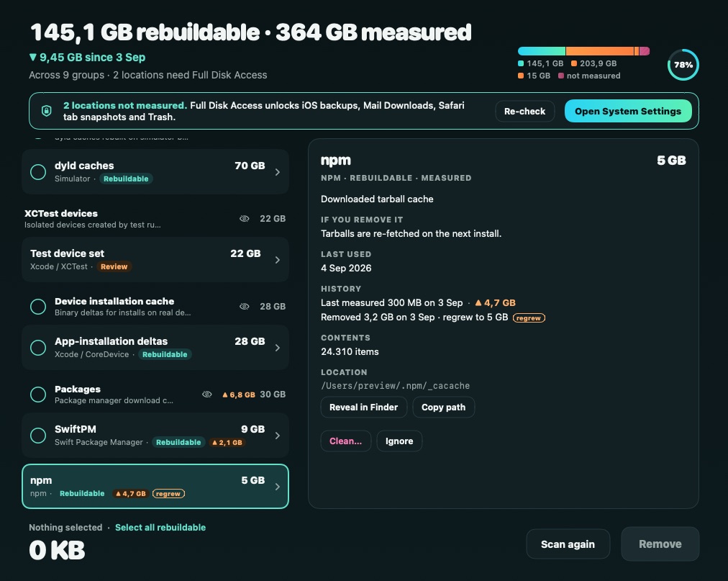Click the 2,1 GB growth badge on SwiftPM
This screenshot has width=728, height=581.
click(x=227, y=443)
